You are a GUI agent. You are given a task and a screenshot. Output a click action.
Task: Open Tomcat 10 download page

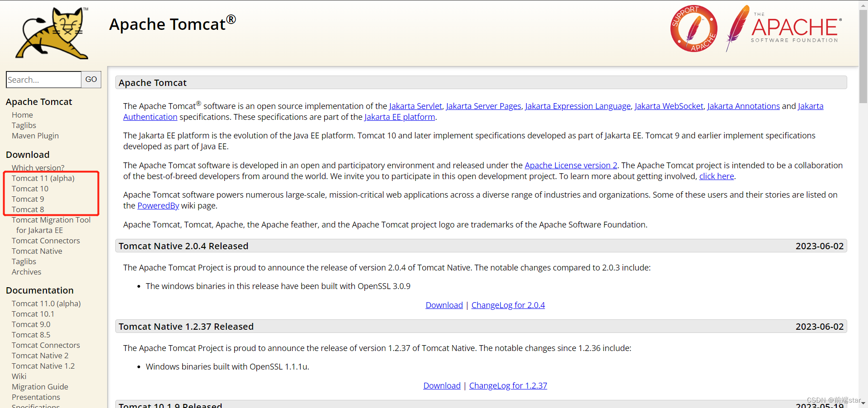click(x=30, y=189)
